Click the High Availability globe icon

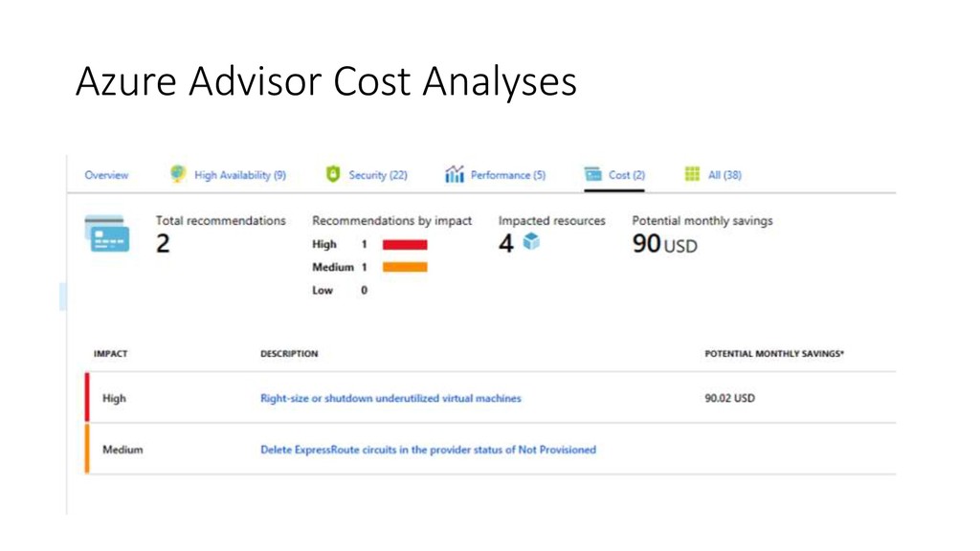(x=177, y=174)
